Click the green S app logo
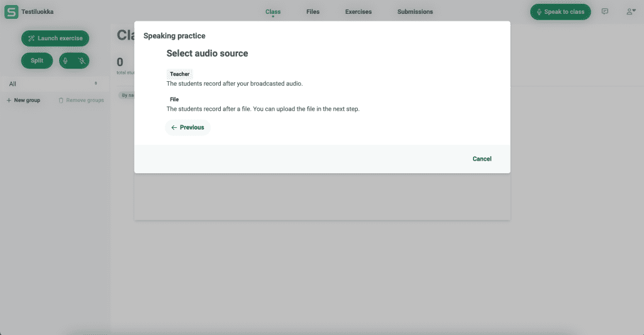 [11, 11]
